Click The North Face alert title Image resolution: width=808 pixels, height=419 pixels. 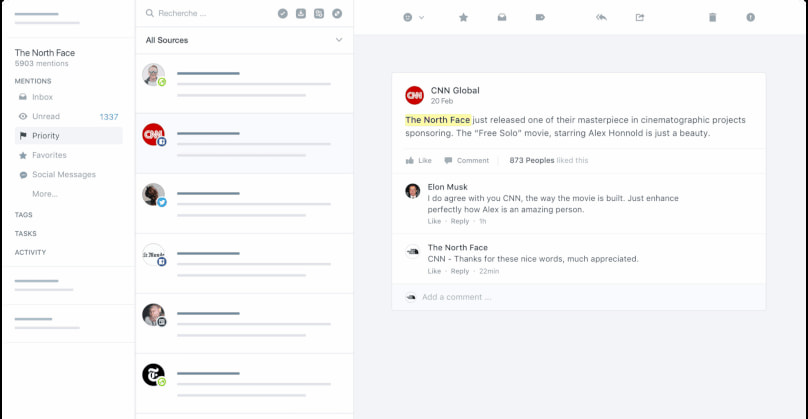(45, 53)
